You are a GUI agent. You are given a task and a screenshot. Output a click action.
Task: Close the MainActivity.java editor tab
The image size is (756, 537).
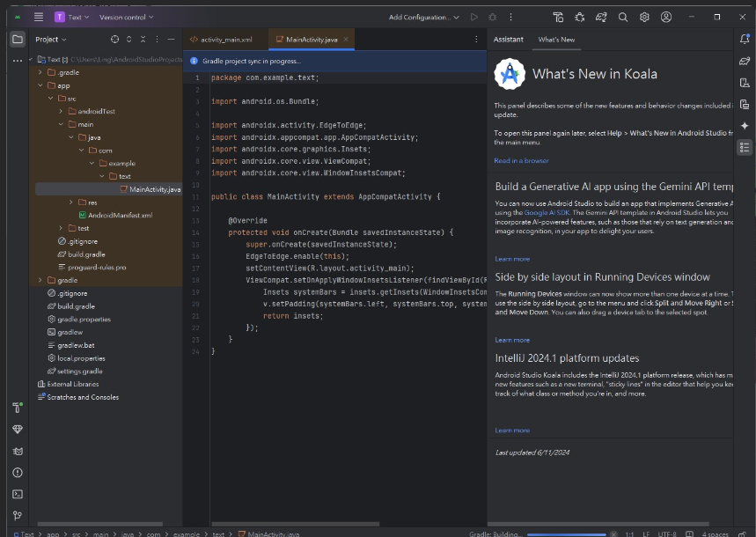click(x=346, y=39)
